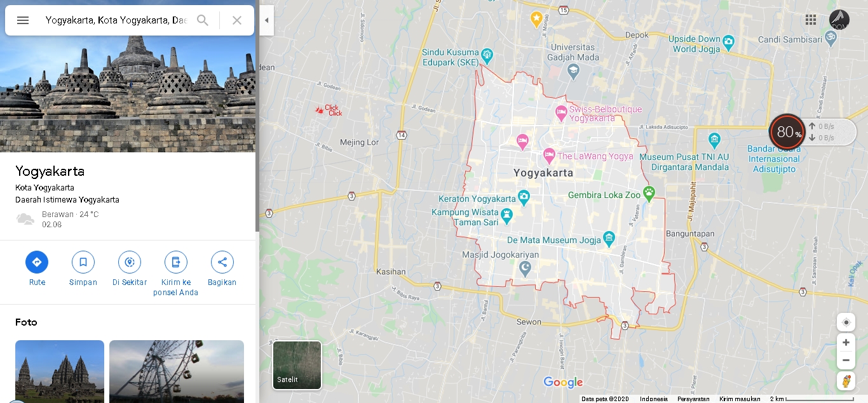Click the Foto section heading
This screenshot has height=403, width=868.
pos(26,322)
